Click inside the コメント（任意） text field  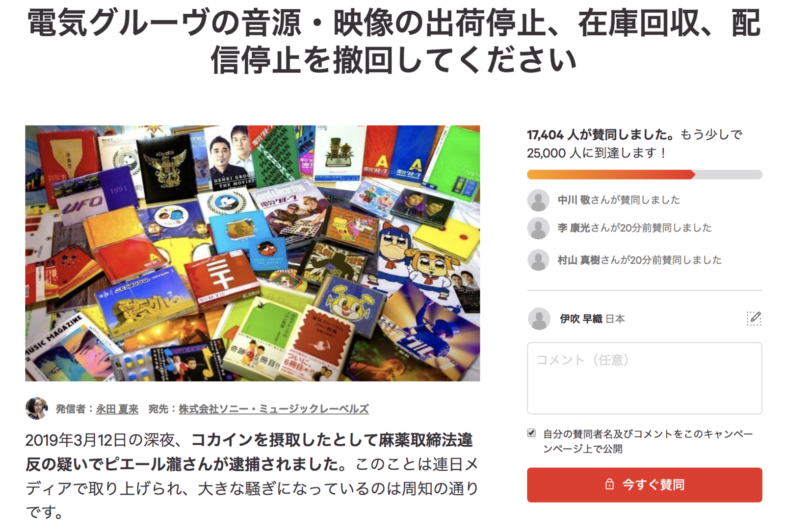click(x=644, y=378)
